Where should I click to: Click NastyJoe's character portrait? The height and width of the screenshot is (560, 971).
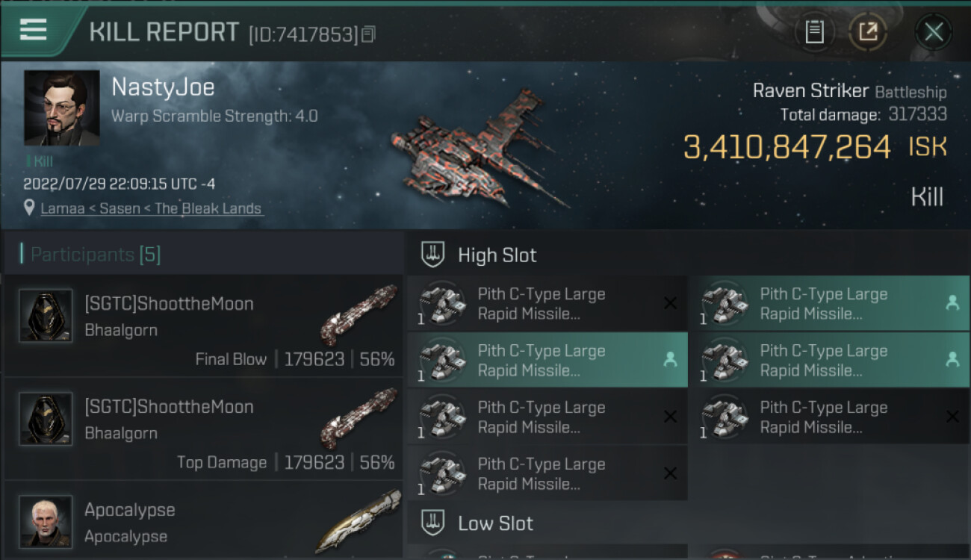tap(61, 108)
